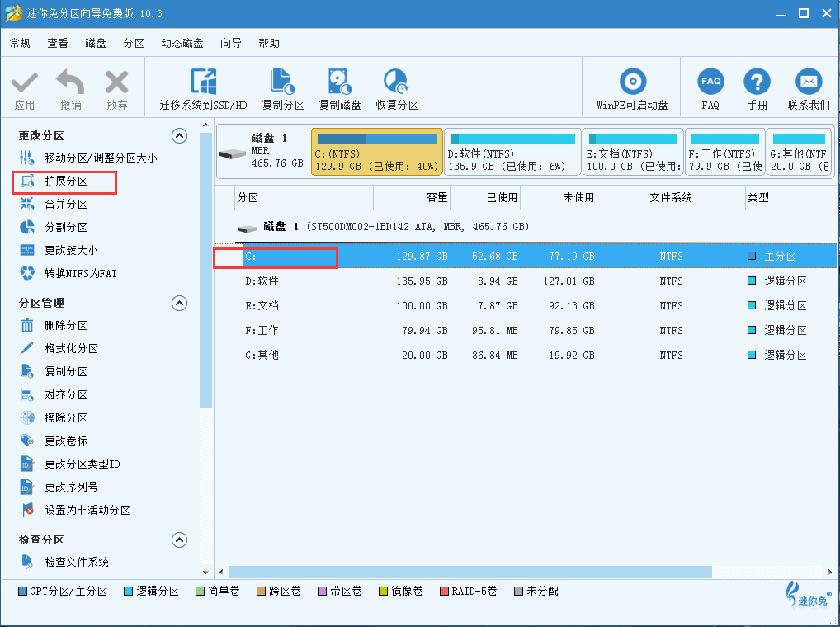Open the 分区 menu
Viewport: 840px width, 627px height.
click(134, 43)
